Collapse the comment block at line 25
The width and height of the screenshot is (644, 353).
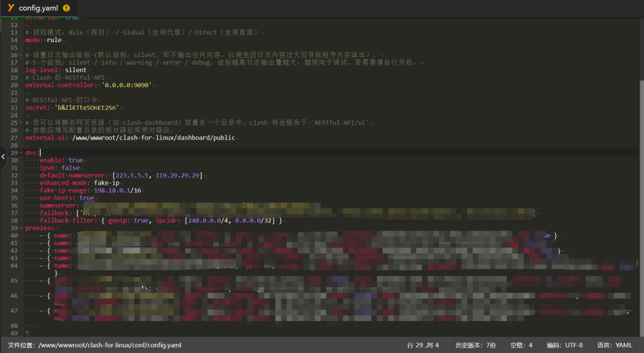click(21, 122)
